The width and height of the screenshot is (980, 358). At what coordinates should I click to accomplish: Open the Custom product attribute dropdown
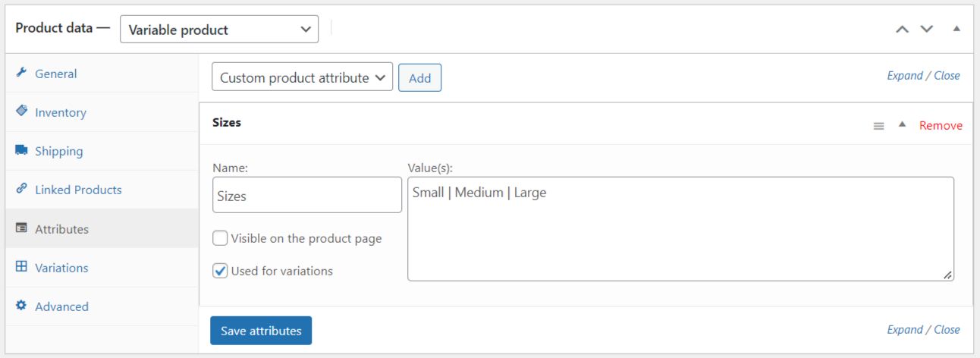pyautogui.click(x=303, y=77)
